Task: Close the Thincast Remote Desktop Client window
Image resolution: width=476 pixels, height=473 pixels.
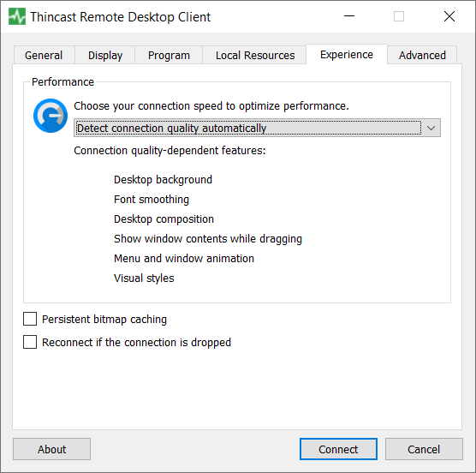Action: pos(449,16)
